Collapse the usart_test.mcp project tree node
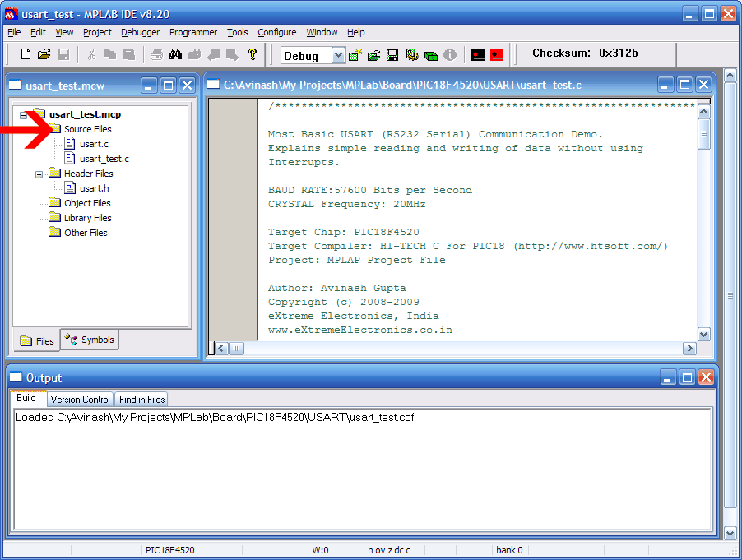The height and width of the screenshot is (560, 742). coord(23,115)
